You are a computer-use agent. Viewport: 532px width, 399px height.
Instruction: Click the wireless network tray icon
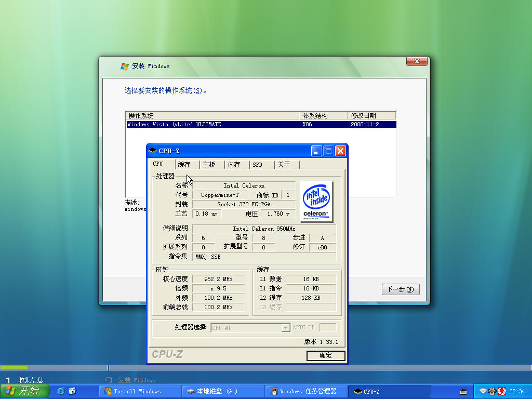click(x=483, y=391)
